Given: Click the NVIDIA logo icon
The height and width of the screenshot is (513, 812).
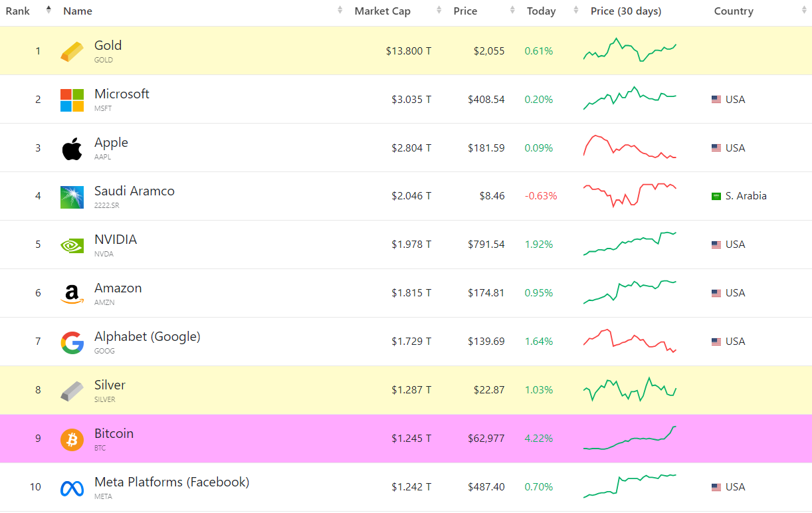Looking at the screenshot, I should [x=72, y=245].
